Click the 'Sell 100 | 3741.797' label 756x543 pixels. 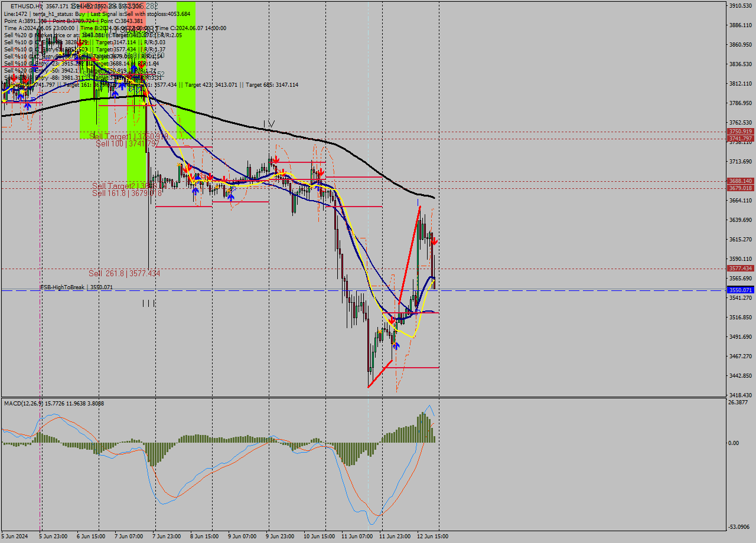128,143
